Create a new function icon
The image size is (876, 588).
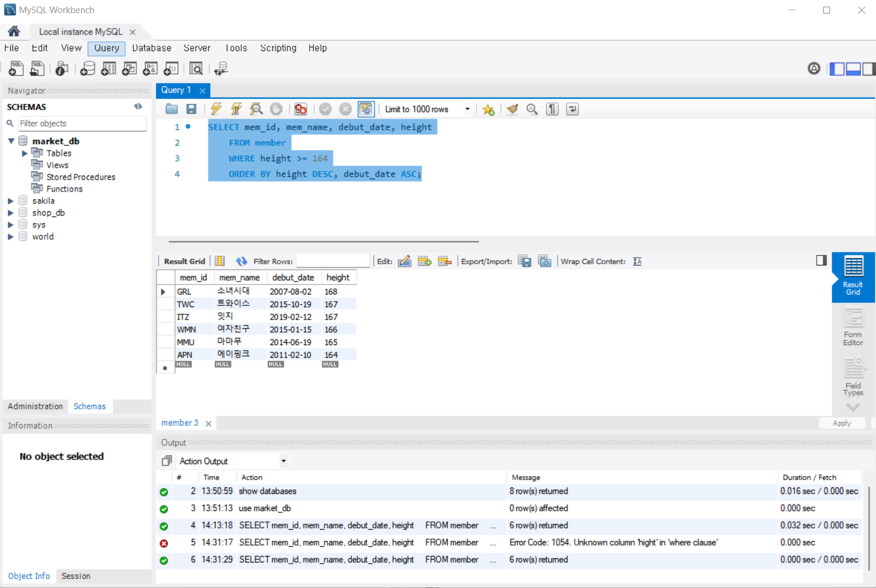[171, 69]
